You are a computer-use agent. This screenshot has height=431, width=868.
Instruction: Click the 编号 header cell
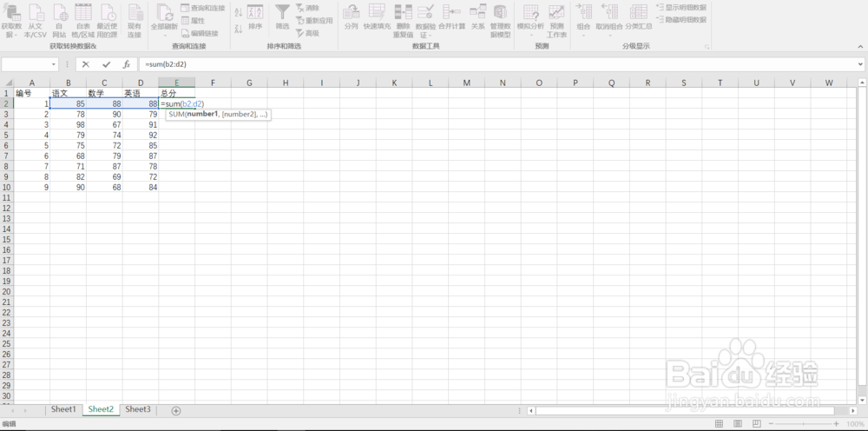click(x=31, y=93)
